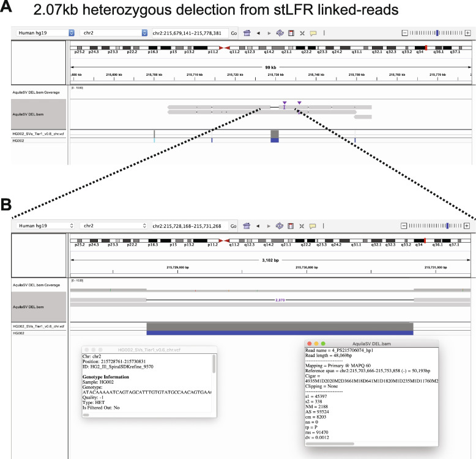Screen dimensions: 476x459
Task: Click vertical scrollbar in VCF popup
Action: (x=214, y=364)
